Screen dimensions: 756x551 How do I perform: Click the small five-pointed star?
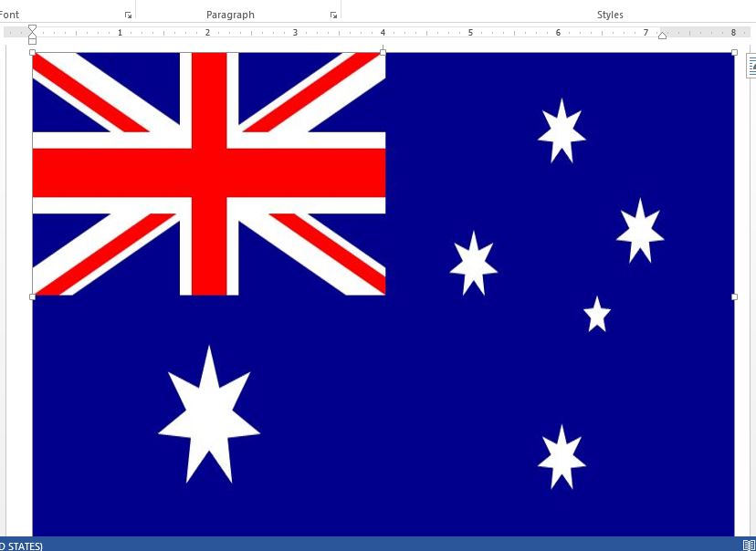coord(597,315)
